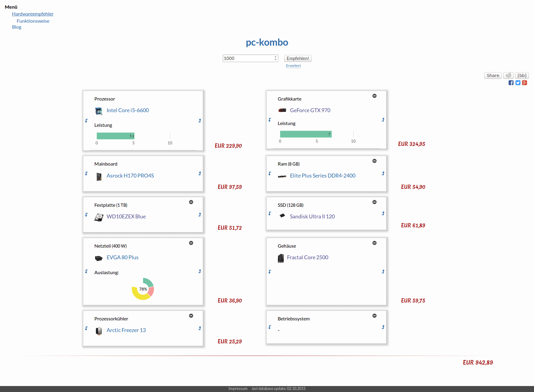Screen dimensions: 534x392
Task: Downgrade the Netzteil with the down arrow
Action: 86,271
